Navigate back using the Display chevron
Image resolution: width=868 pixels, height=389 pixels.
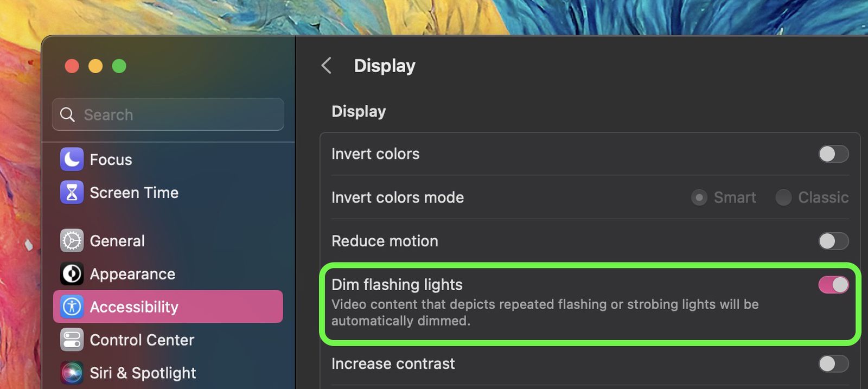coord(325,65)
